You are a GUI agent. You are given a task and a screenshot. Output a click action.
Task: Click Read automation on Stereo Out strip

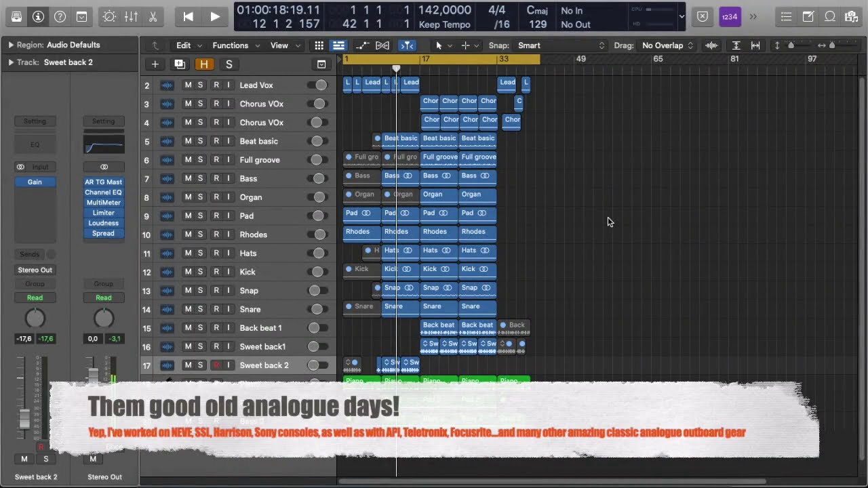(x=103, y=298)
